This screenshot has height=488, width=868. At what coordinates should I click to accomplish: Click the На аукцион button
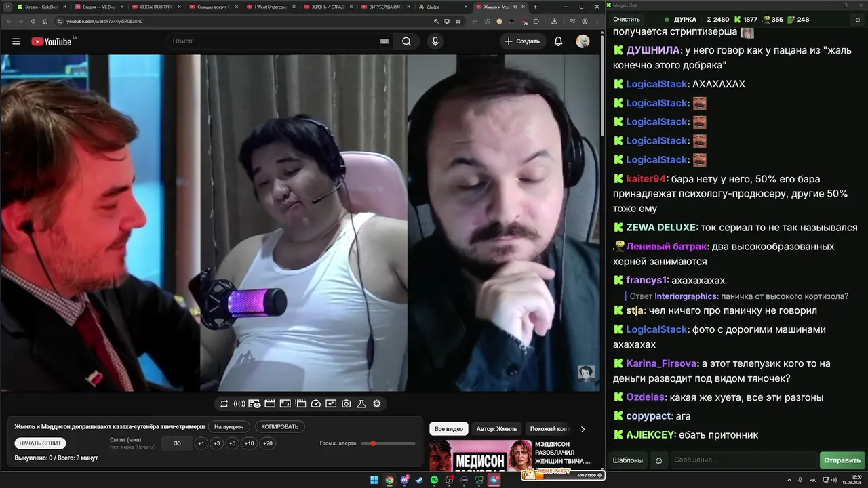[x=229, y=427]
